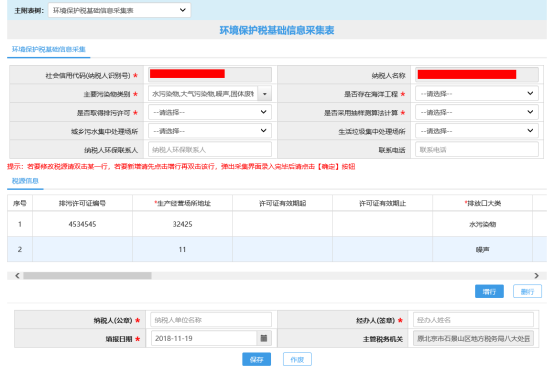Open the calendar picker icon for 填报日期
This screenshot has width=554, height=385.
click(264, 338)
